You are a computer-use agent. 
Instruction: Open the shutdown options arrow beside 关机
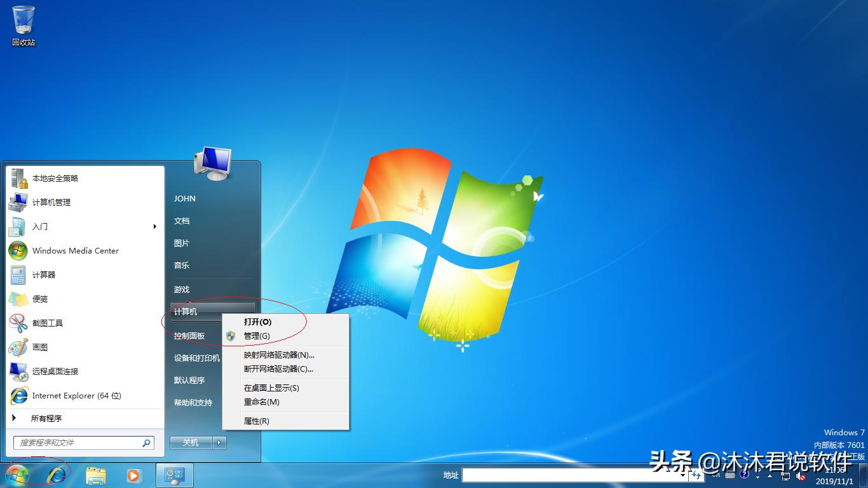pyautogui.click(x=219, y=442)
